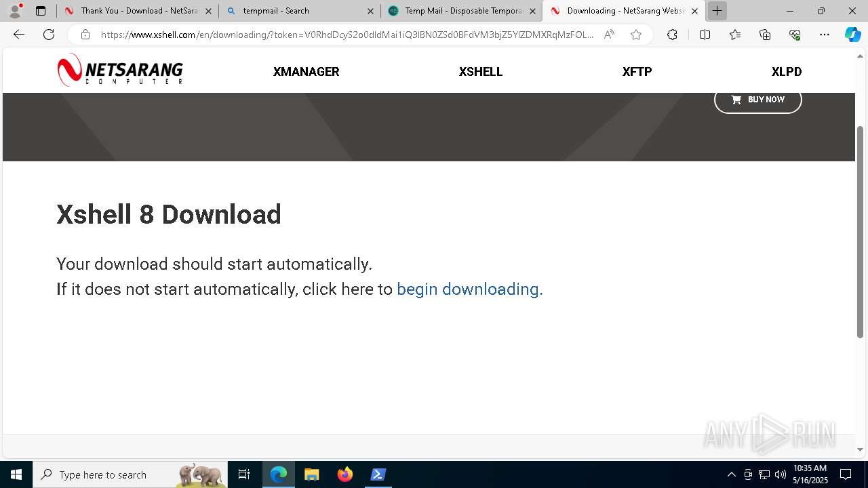Click the volume speaker tray icon
Viewport: 868px width, 488px height.
click(x=781, y=474)
